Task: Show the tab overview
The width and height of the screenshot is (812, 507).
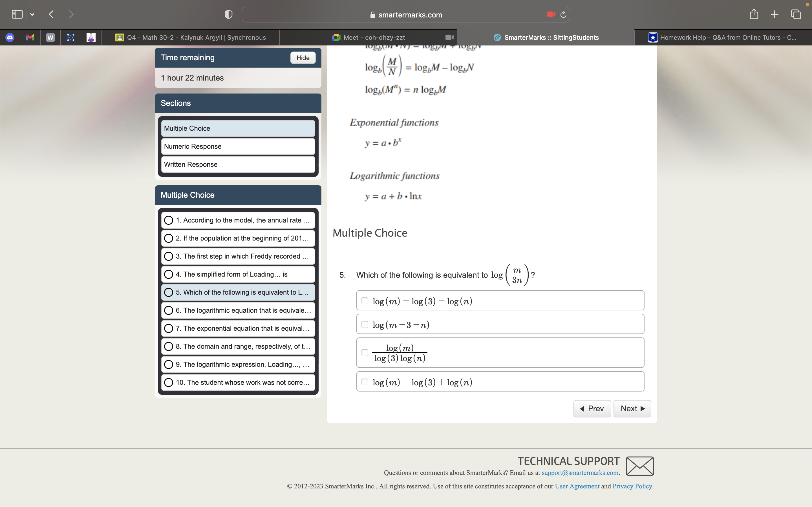Action: (796, 14)
